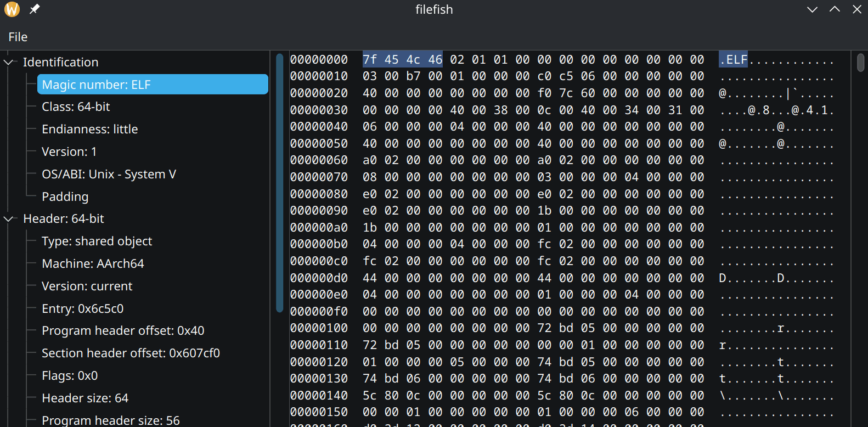Toggle the pin window icon
The height and width of the screenshot is (427, 868).
pyautogui.click(x=35, y=9)
